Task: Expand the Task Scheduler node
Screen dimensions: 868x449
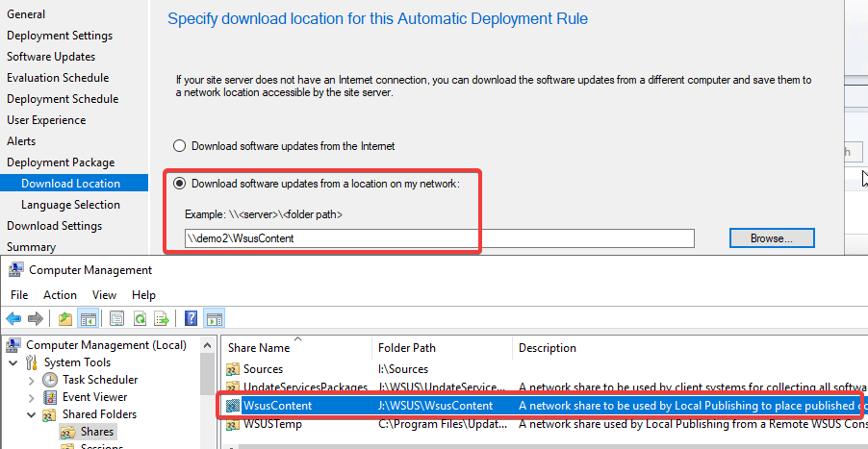Action: tap(31, 380)
